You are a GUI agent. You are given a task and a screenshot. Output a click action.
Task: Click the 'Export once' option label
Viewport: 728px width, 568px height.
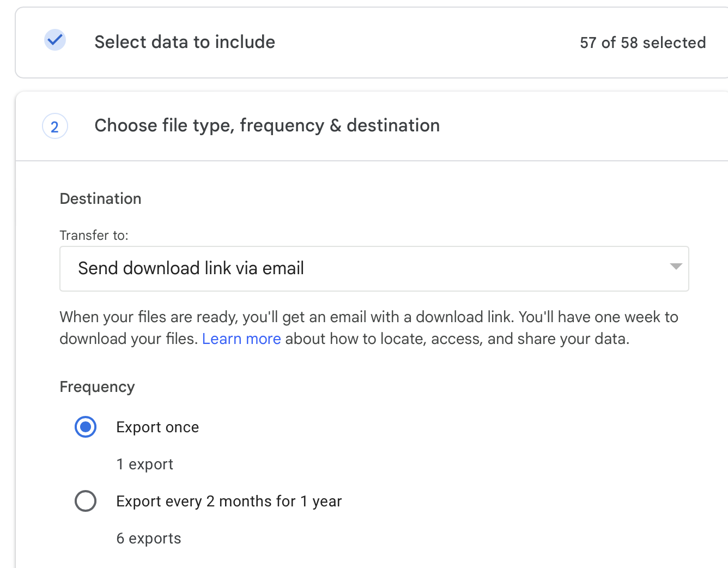157,427
